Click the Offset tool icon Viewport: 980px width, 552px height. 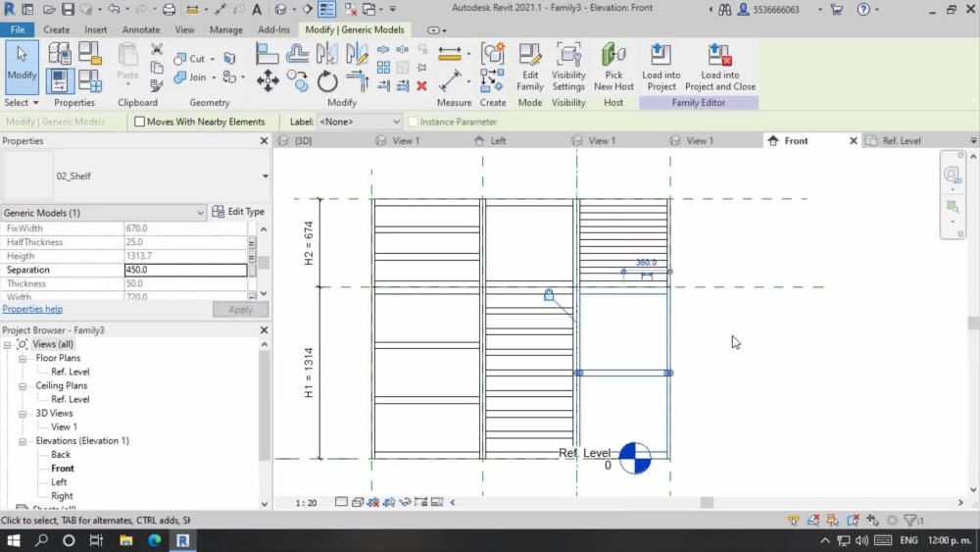(x=297, y=54)
